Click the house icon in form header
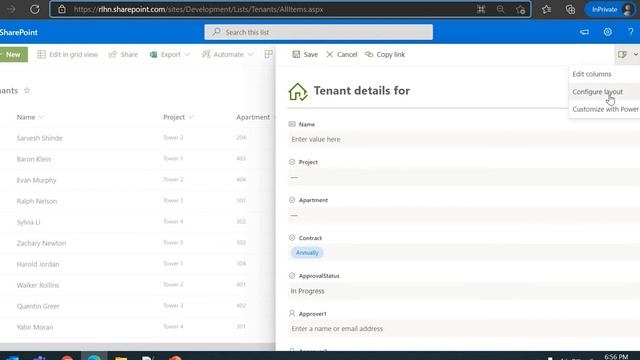The height and width of the screenshot is (360, 640). [x=298, y=91]
